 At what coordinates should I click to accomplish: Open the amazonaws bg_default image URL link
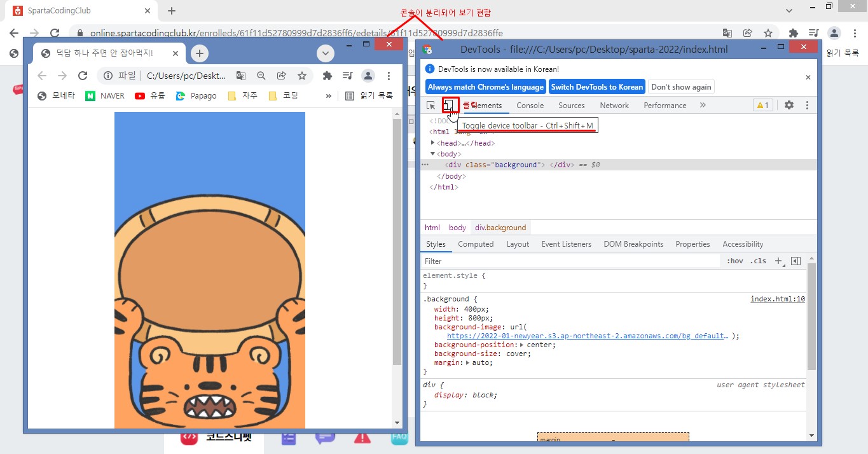(586, 336)
